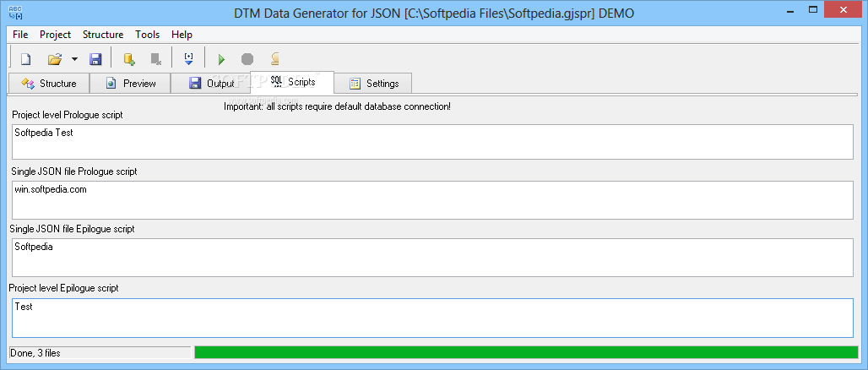Click into Single JSON file Epilogue script box

432,258
